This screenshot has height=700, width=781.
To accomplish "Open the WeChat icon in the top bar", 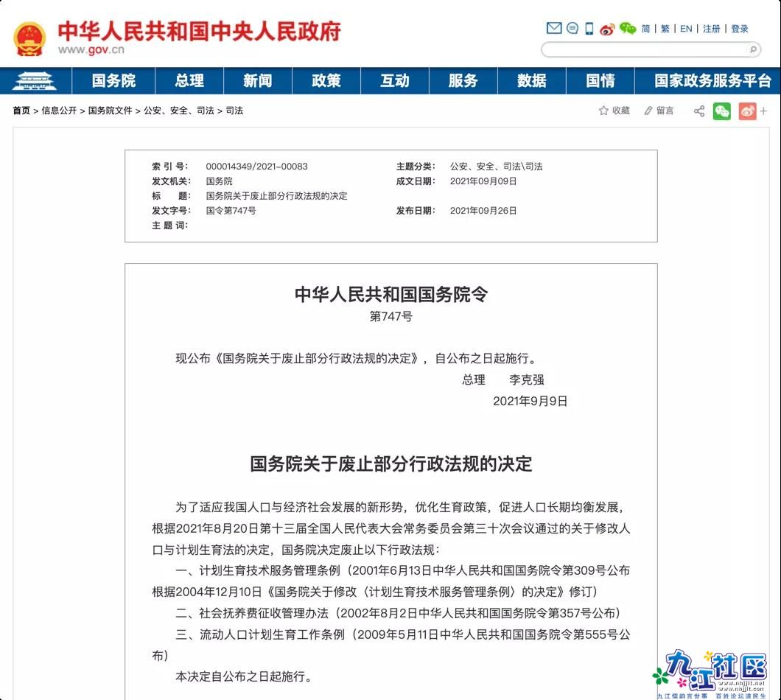I will click(x=626, y=28).
